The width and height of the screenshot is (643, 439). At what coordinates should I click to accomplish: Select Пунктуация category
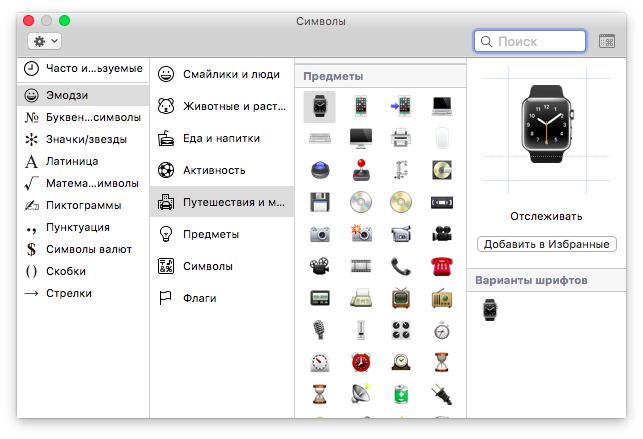coord(83,227)
